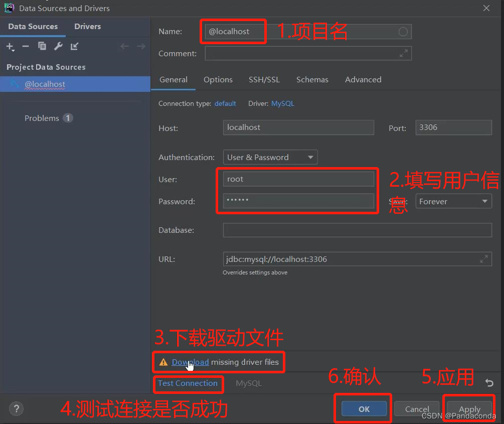The height and width of the screenshot is (424, 504).
Task: Click the revert changes icon near Apply
Action: tap(489, 383)
